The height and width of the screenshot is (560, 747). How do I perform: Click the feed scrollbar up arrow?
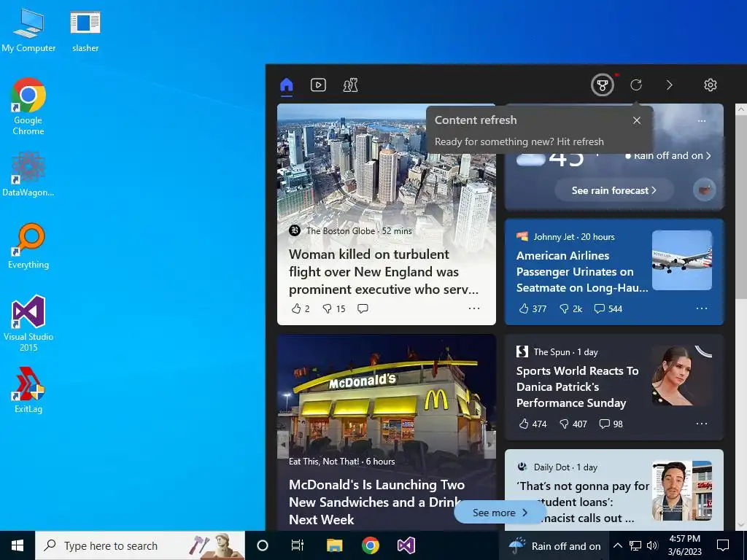click(x=741, y=109)
